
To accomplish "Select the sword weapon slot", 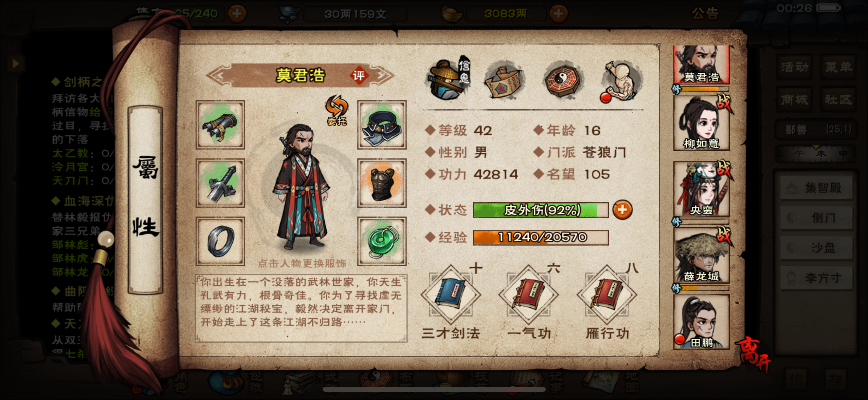I will 220,183.
